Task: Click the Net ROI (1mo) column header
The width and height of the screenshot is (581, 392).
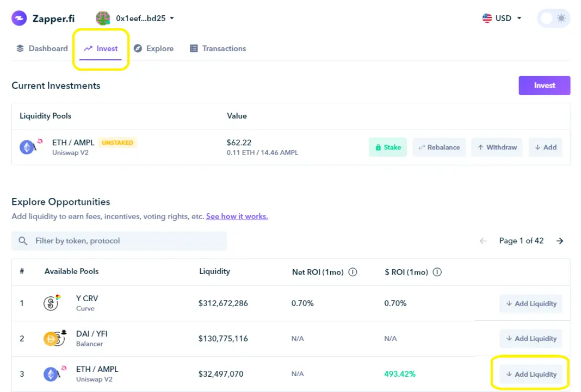Action: pos(318,272)
